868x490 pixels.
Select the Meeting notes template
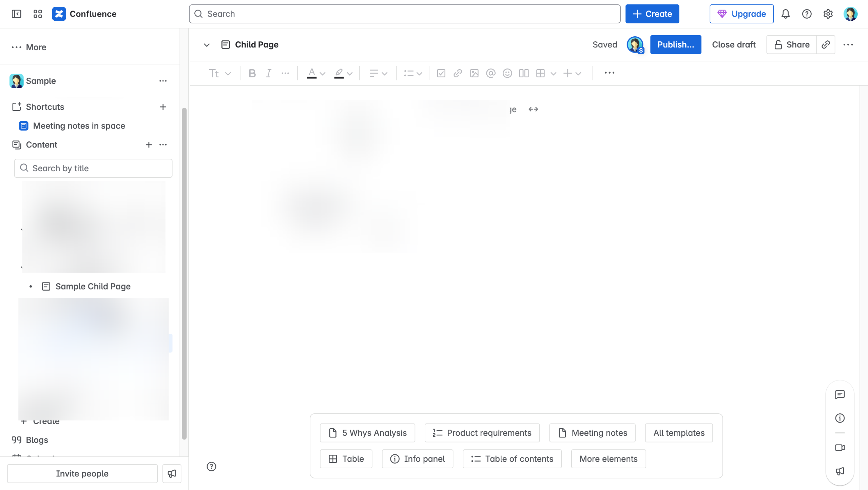[592, 433]
